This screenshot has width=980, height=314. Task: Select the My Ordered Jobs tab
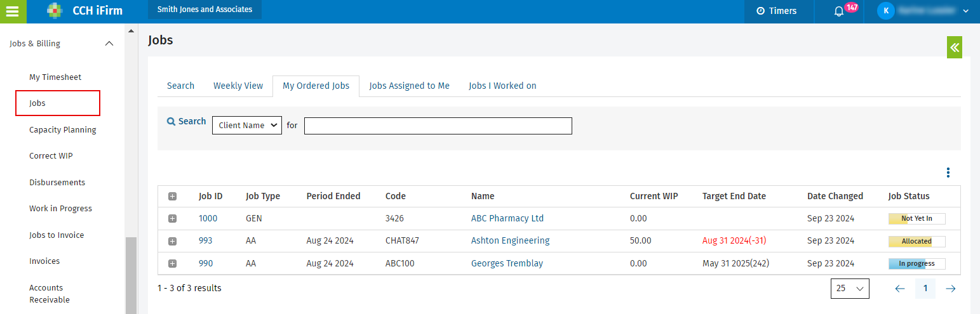(x=316, y=86)
